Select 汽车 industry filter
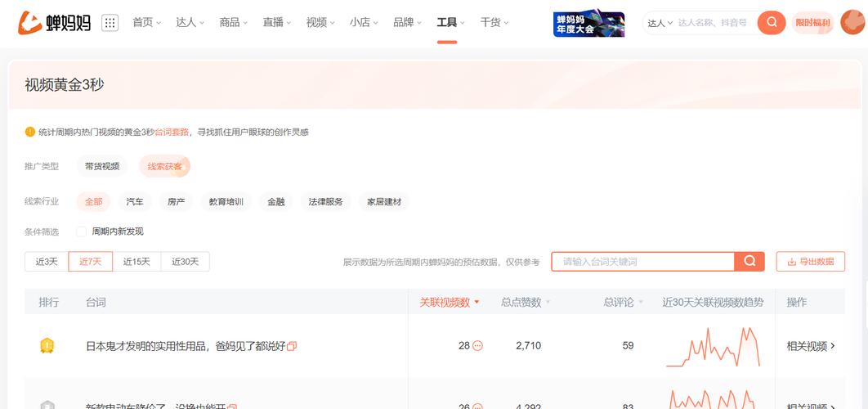The width and height of the screenshot is (868, 409). pyautogui.click(x=135, y=202)
